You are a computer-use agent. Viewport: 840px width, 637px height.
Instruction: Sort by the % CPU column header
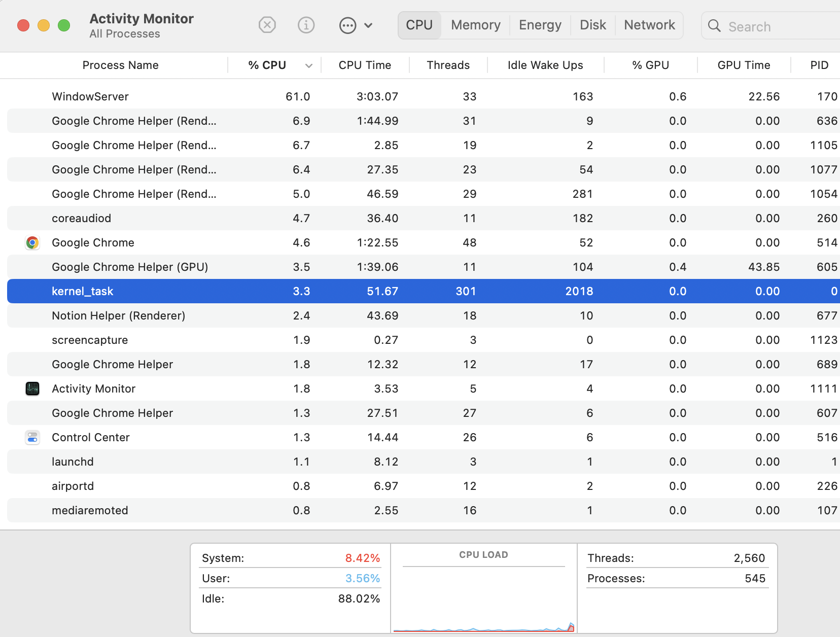tap(267, 65)
